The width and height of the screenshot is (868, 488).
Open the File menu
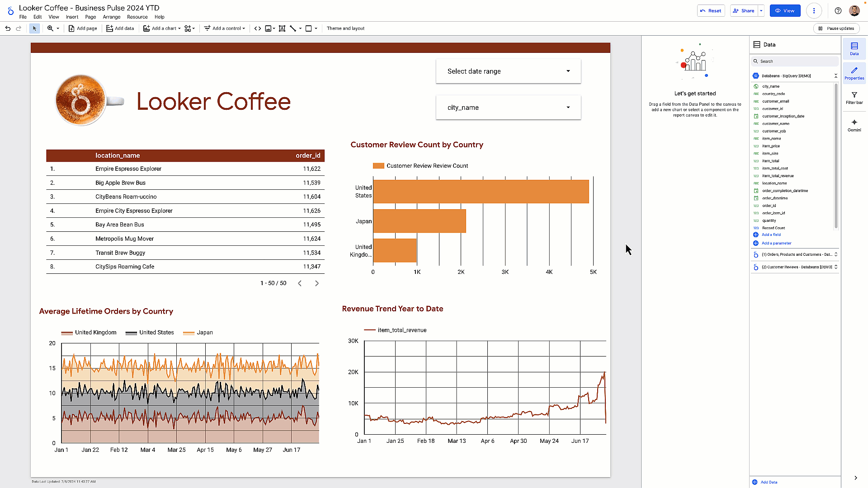[23, 17]
